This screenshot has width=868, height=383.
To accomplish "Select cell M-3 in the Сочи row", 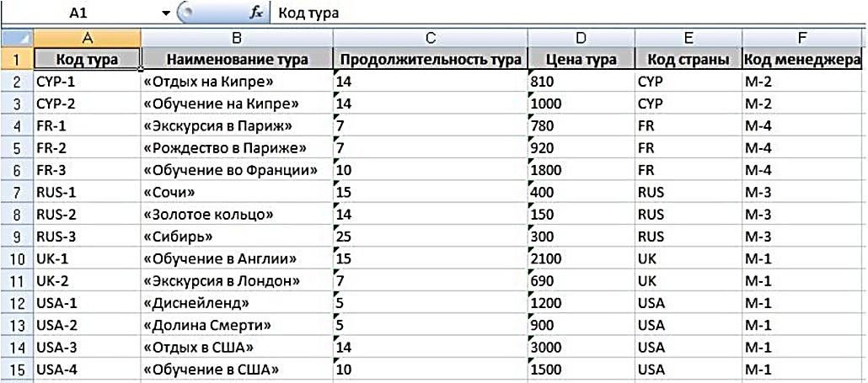I will tap(803, 193).
